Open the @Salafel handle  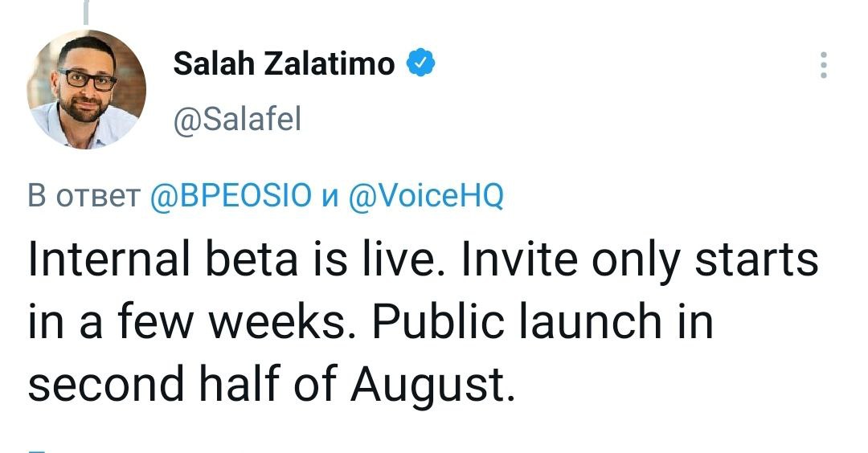pyautogui.click(x=236, y=120)
